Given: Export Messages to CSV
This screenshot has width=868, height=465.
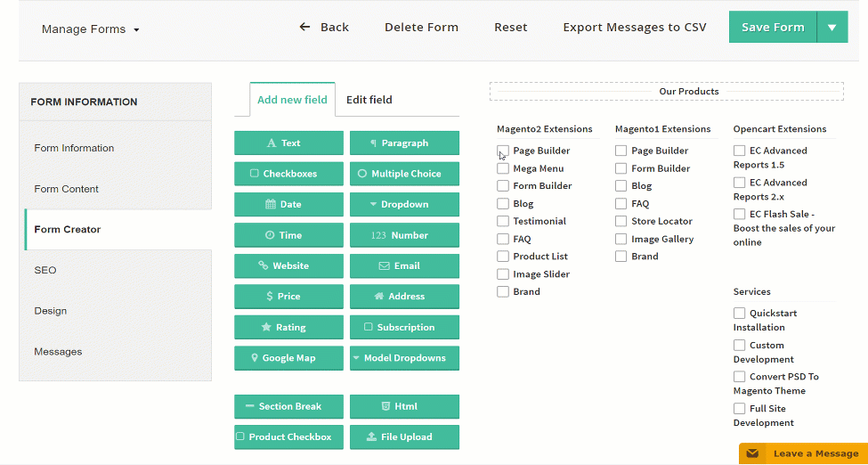Looking at the screenshot, I should tap(635, 27).
